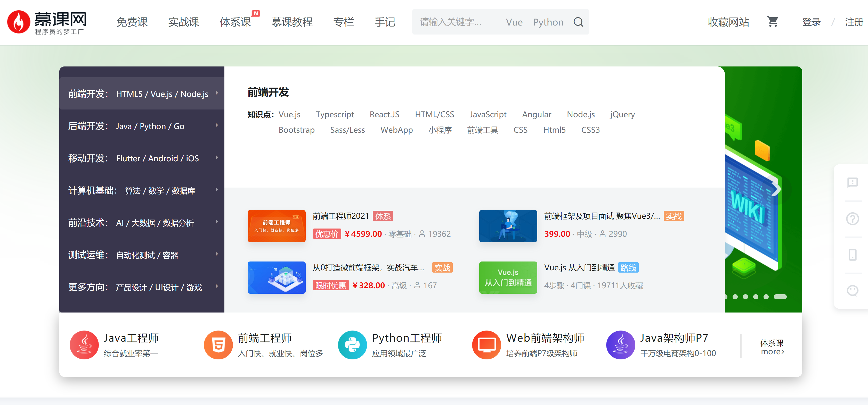Click the first visible carousel dot
This screenshot has width=868, height=405.
click(726, 297)
